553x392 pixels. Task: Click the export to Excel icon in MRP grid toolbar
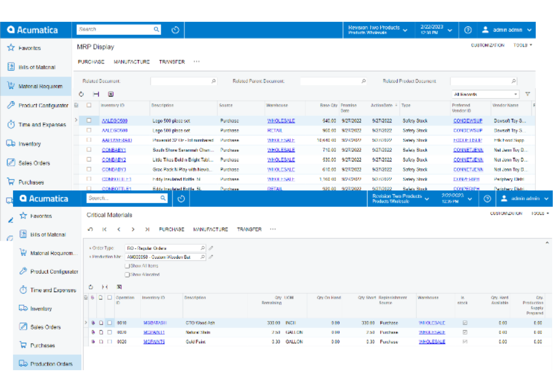[x=111, y=94]
